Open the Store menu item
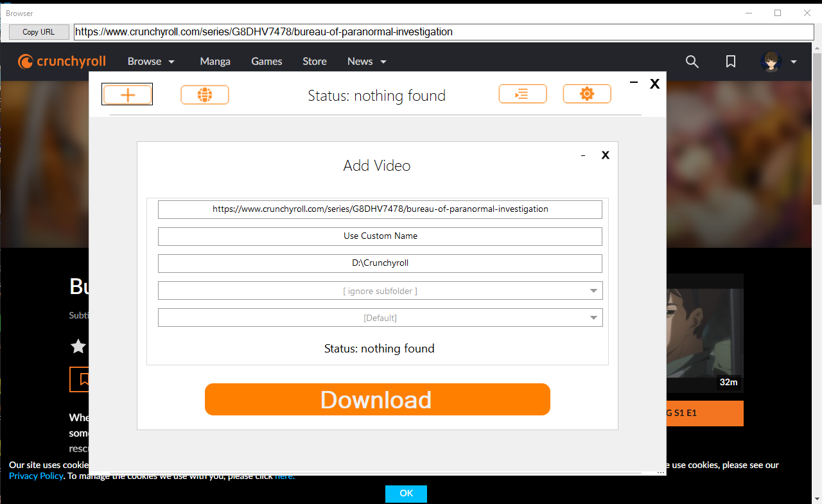 tap(314, 61)
